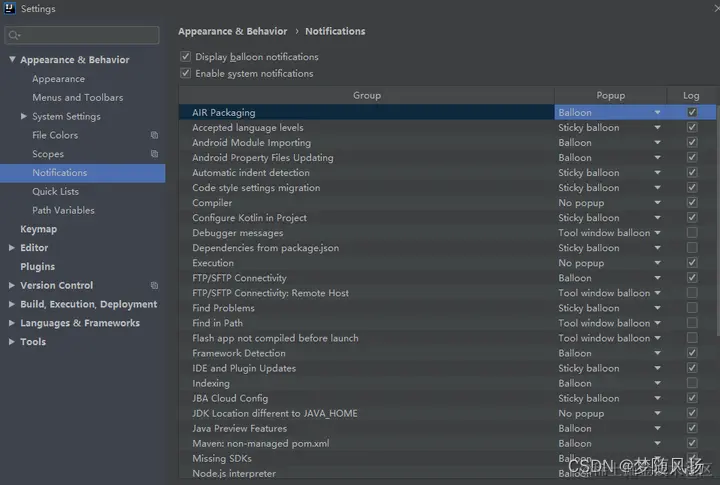Open File Colors settings

(55, 135)
